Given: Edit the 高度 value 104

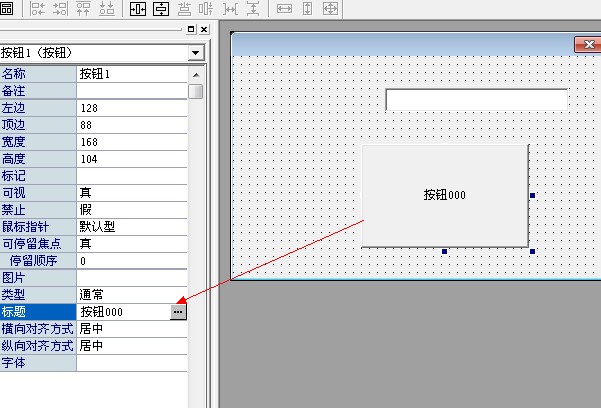Looking at the screenshot, I should [x=131, y=159].
